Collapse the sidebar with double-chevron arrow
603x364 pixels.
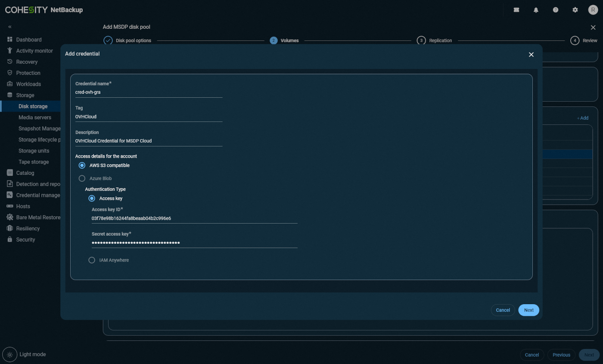coord(9,27)
